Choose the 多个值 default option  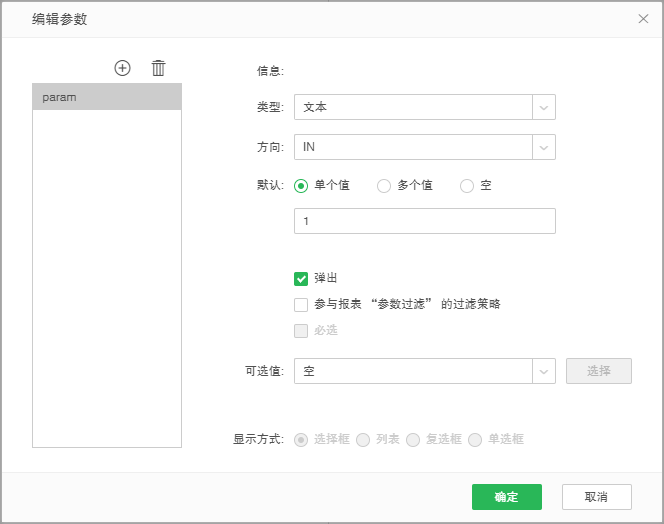[384, 186]
